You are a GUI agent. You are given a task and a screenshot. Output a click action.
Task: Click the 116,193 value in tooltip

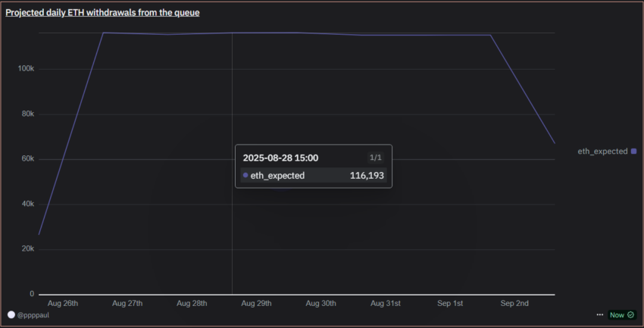coord(367,175)
